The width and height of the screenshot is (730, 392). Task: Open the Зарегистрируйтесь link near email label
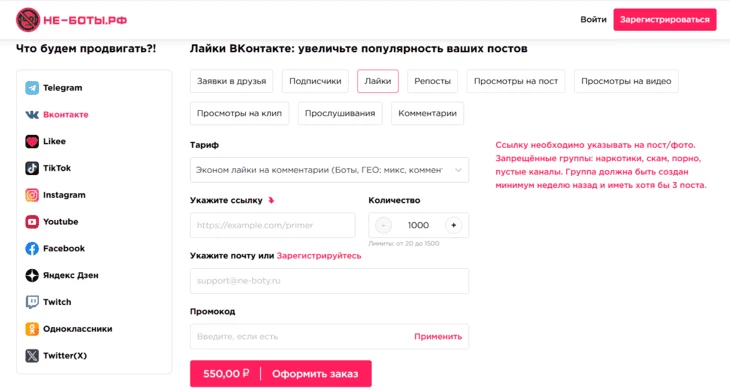[x=319, y=256]
